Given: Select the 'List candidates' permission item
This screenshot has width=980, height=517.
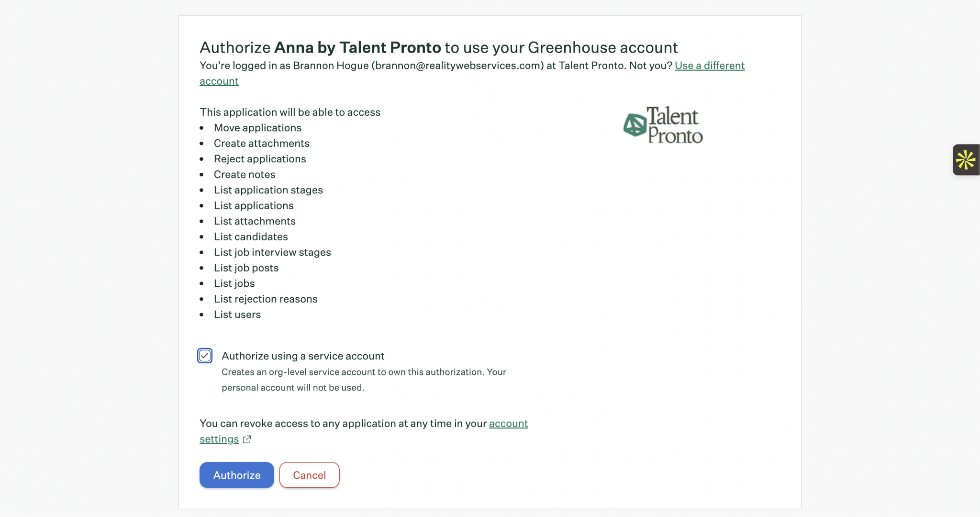Looking at the screenshot, I should pyautogui.click(x=251, y=236).
